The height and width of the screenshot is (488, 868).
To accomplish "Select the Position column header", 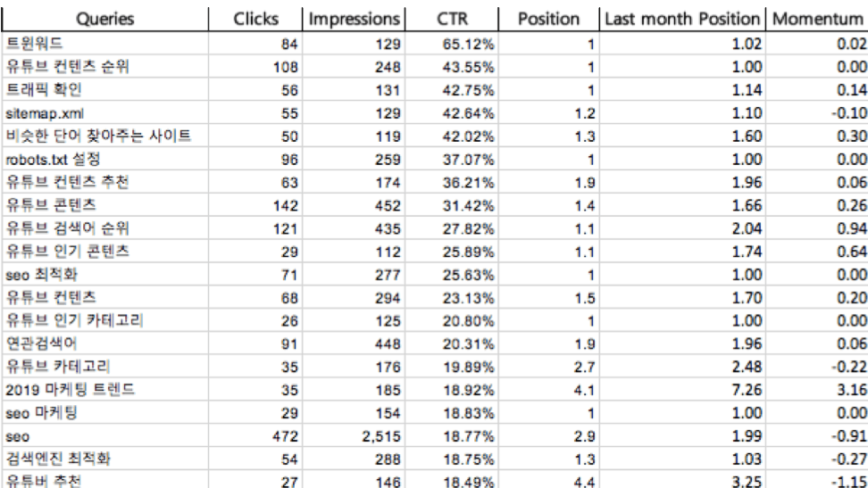I will click(548, 19).
